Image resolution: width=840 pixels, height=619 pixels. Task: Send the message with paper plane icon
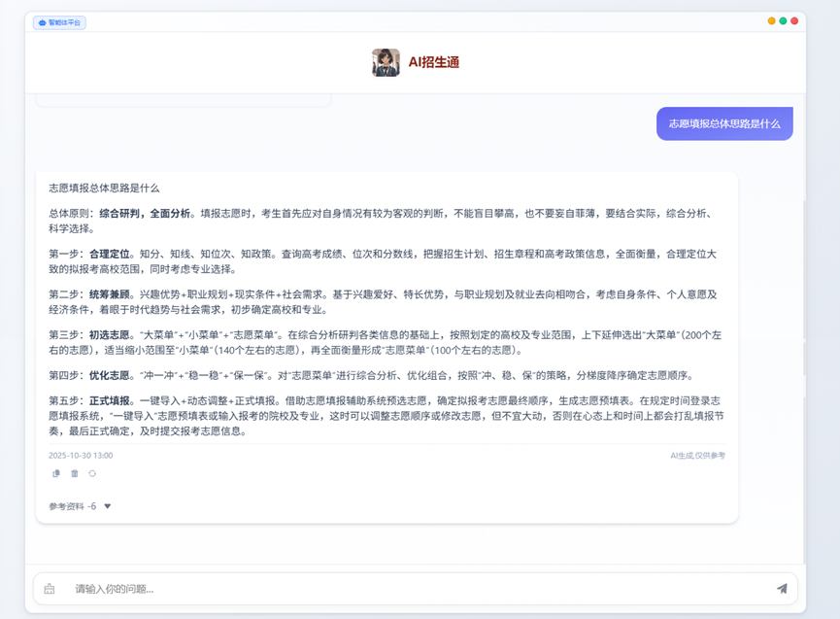[x=781, y=588]
